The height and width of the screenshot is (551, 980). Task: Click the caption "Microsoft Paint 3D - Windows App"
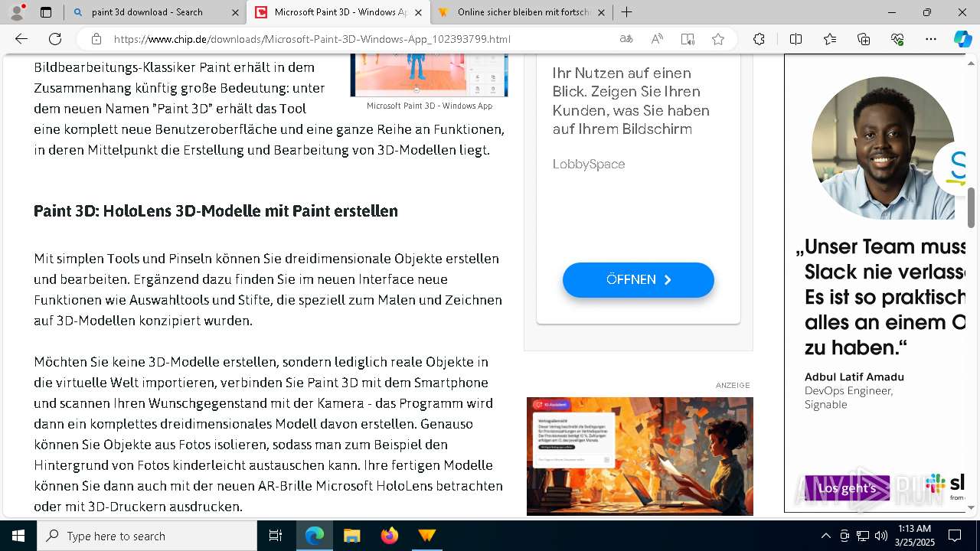(x=429, y=106)
